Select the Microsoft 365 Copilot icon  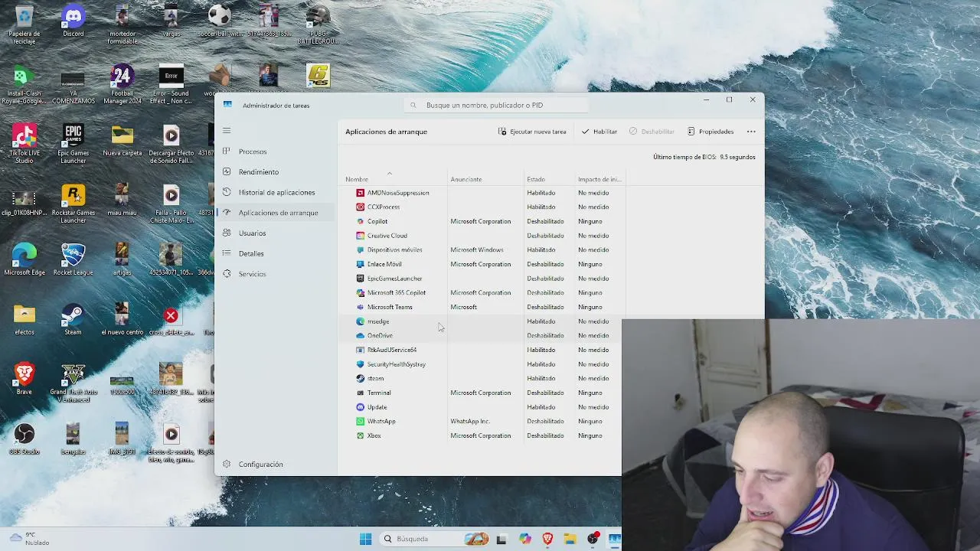coord(361,292)
